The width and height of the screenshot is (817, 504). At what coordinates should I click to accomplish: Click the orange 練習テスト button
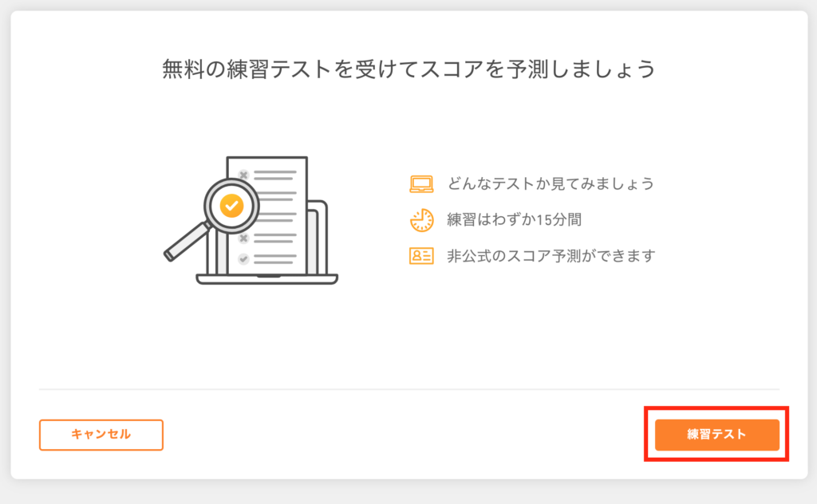tap(717, 435)
